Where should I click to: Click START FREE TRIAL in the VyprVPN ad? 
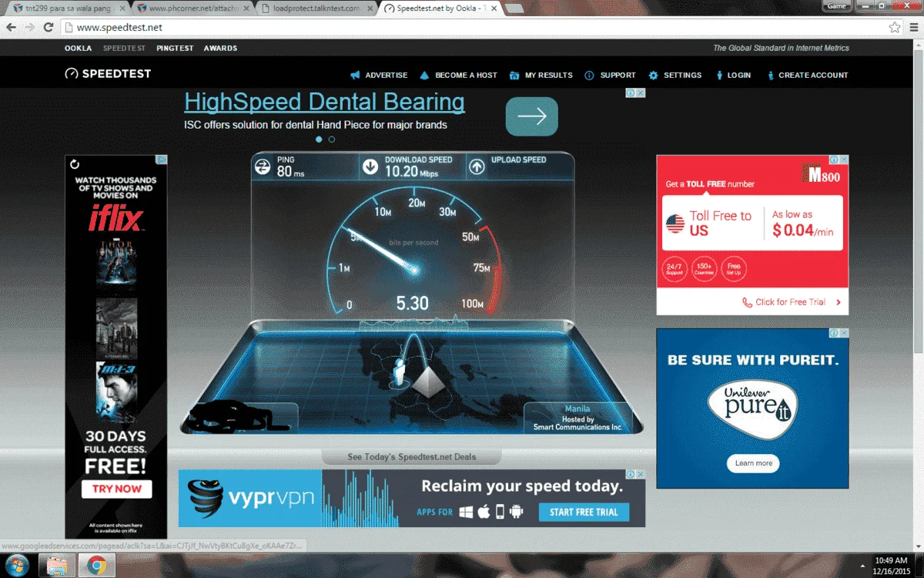coord(584,512)
